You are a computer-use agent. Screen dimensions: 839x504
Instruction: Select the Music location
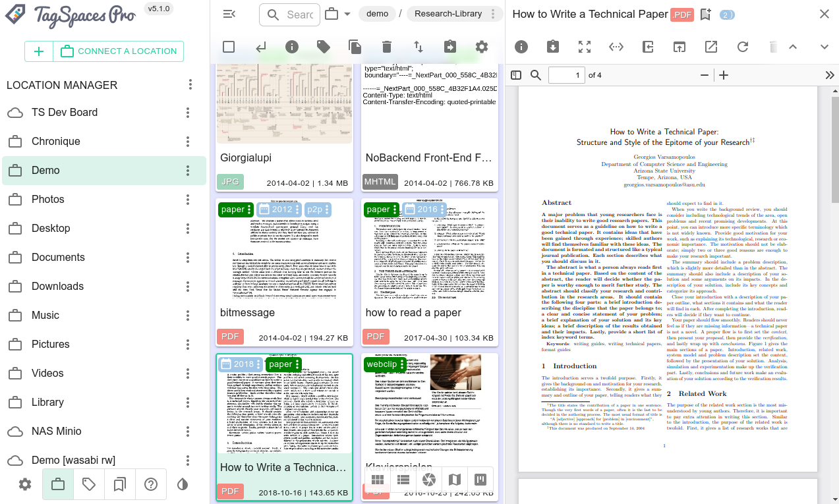[104, 316]
